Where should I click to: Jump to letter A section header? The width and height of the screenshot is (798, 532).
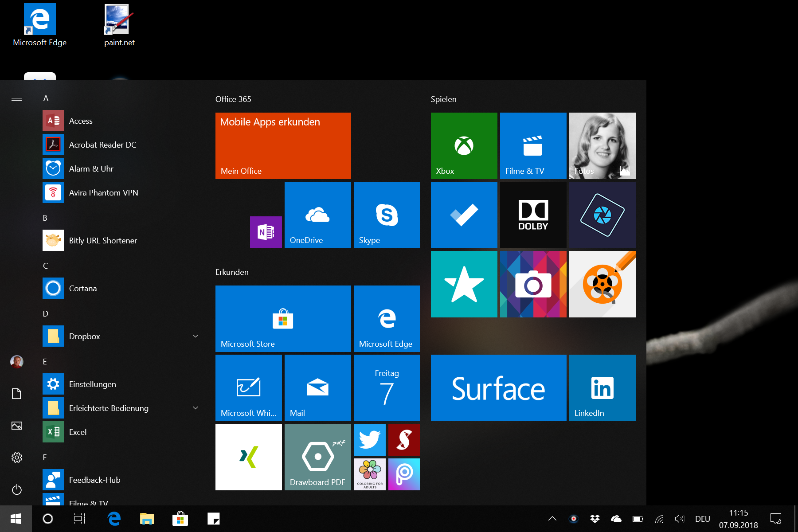point(46,98)
